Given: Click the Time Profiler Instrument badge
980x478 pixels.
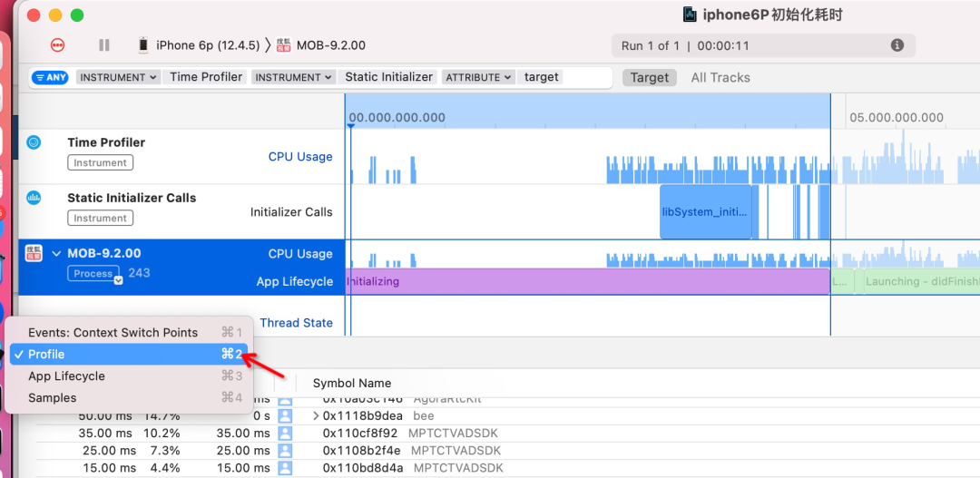Looking at the screenshot, I should click(100, 163).
